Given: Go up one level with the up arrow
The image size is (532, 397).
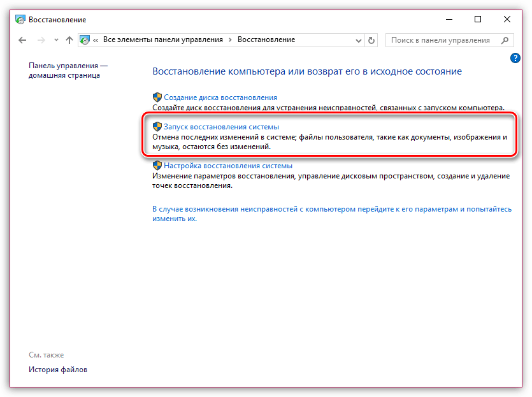Looking at the screenshot, I should click(69, 40).
